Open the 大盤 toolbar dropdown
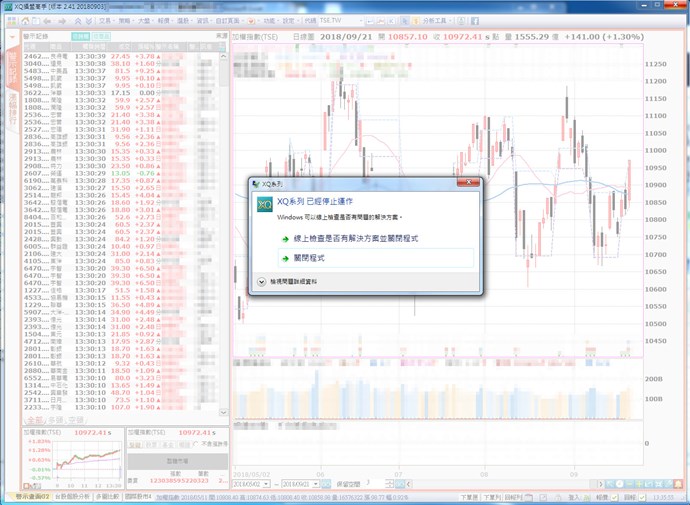The height and width of the screenshot is (505, 690). tap(147, 20)
